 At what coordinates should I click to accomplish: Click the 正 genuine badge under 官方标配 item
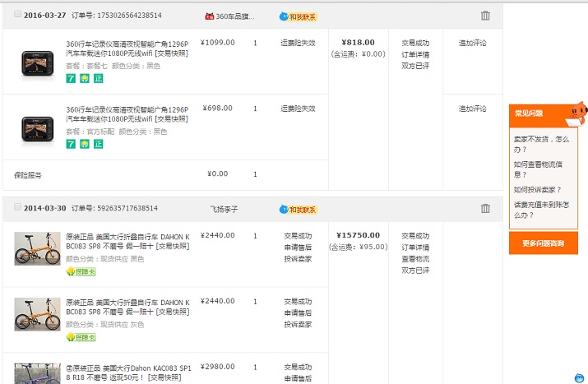click(x=98, y=144)
